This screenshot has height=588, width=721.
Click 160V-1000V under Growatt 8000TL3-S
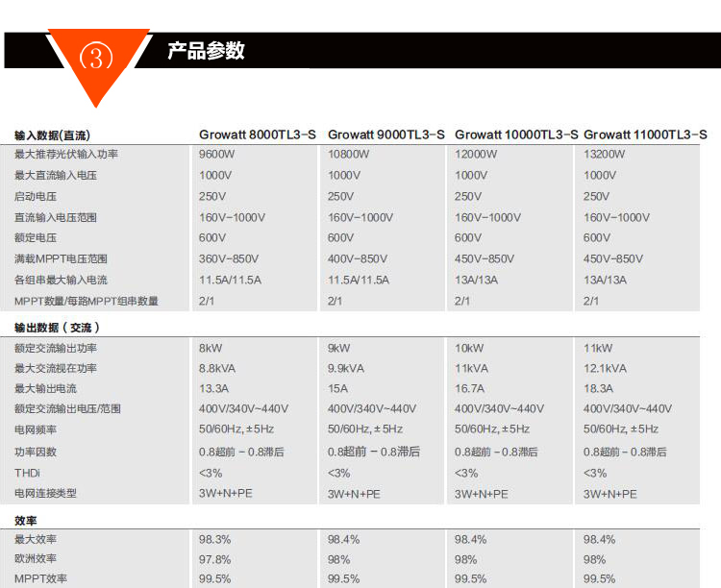(x=232, y=217)
